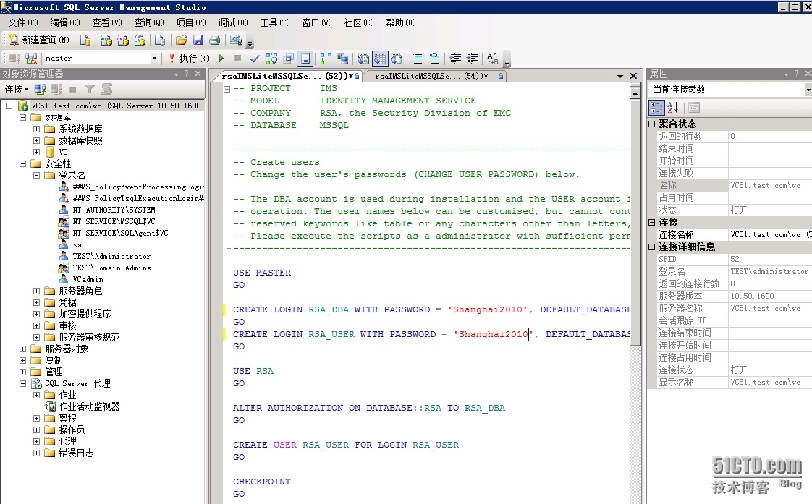Click the SPID property row
The height and width of the screenshot is (504, 812).
pos(733,260)
